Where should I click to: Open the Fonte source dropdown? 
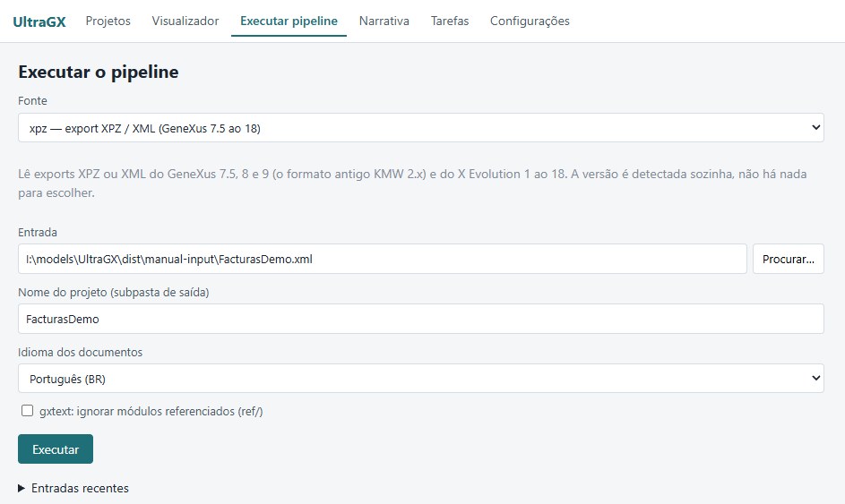pos(421,128)
